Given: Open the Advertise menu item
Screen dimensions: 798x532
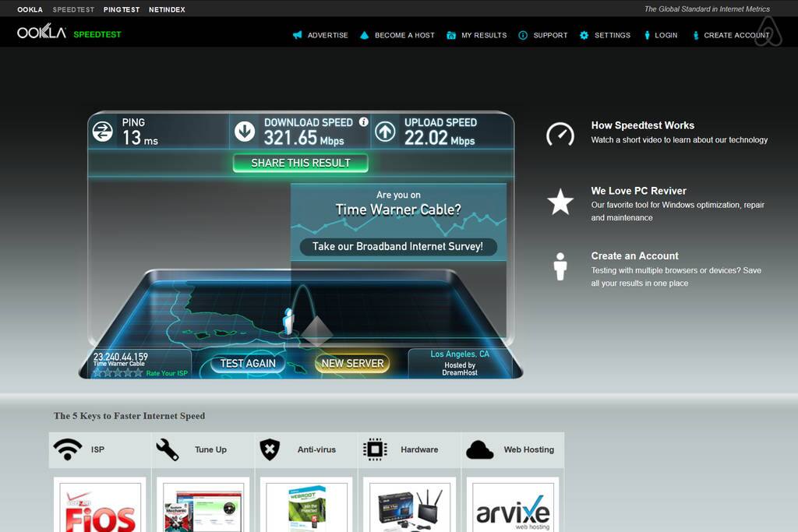Looking at the screenshot, I should point(328,35).
